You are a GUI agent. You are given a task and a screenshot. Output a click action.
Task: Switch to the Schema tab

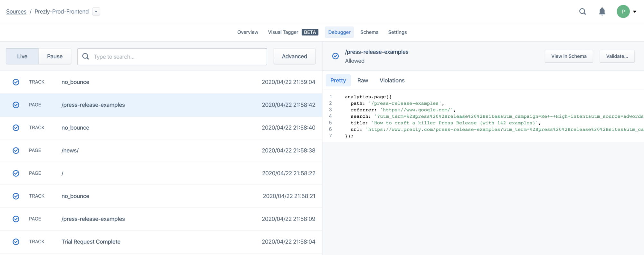pos(369,32)
